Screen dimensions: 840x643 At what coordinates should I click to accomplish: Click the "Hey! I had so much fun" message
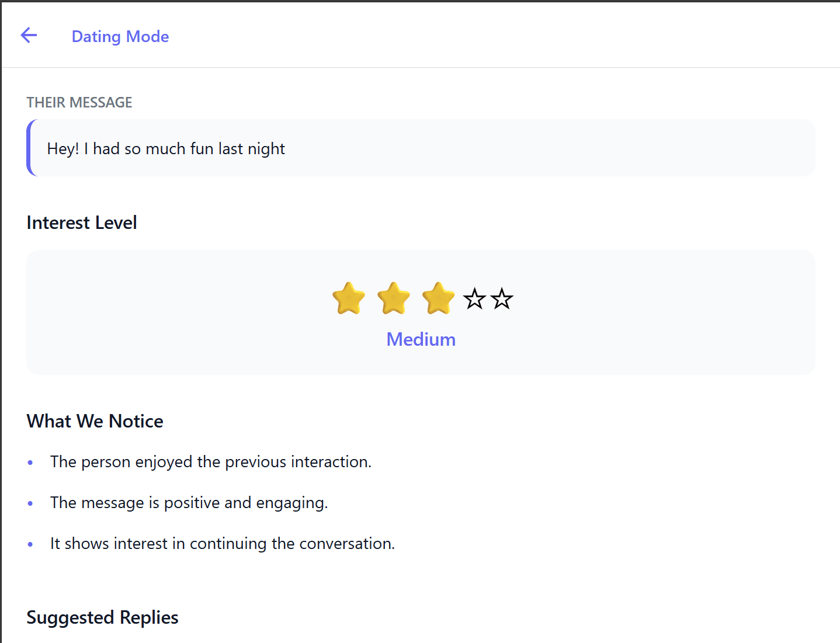click(166, 149)
